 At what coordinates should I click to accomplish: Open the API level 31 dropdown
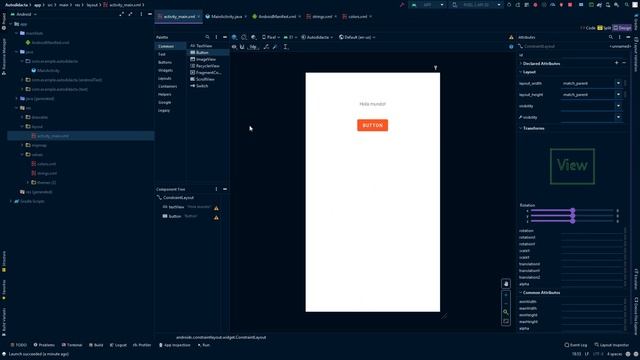290,37
